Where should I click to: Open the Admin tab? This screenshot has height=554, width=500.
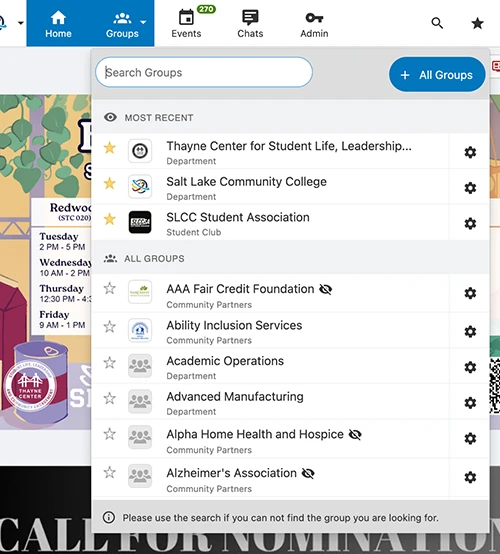pyautogui.click(x=314, y=23)
